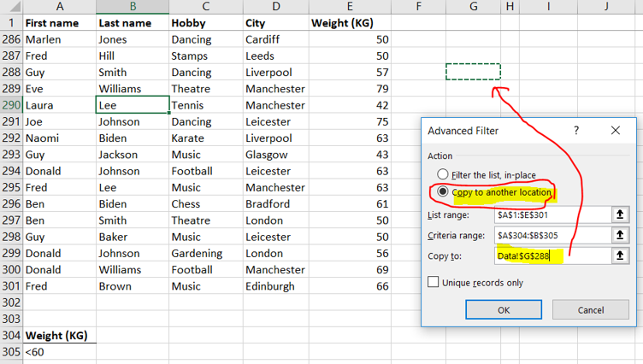
Task: Select 'Filter the list, in-place' option
Action: pos(443,174)
